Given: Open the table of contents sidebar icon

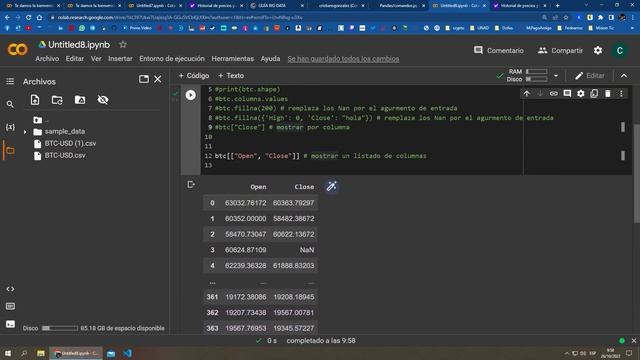Looking at the screenshot, I should [x=10, y=81].
